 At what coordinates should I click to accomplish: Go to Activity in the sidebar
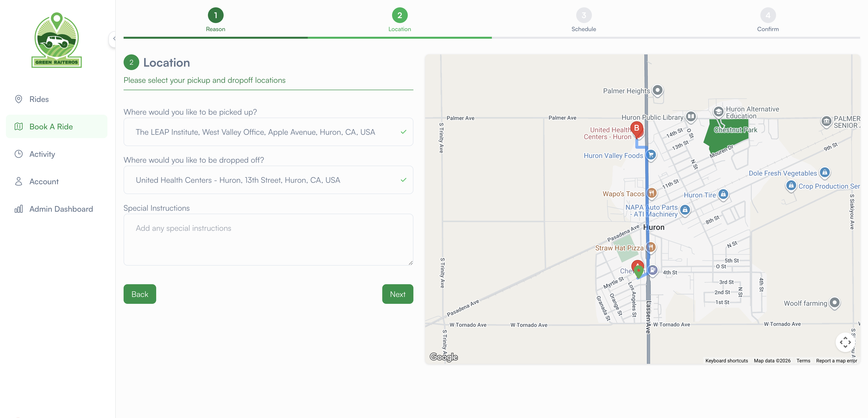point(42,154)
